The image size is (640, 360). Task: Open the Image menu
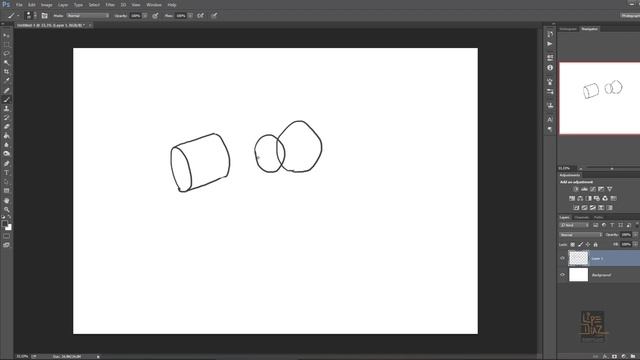pyautogui.click(x=47, y=5)
